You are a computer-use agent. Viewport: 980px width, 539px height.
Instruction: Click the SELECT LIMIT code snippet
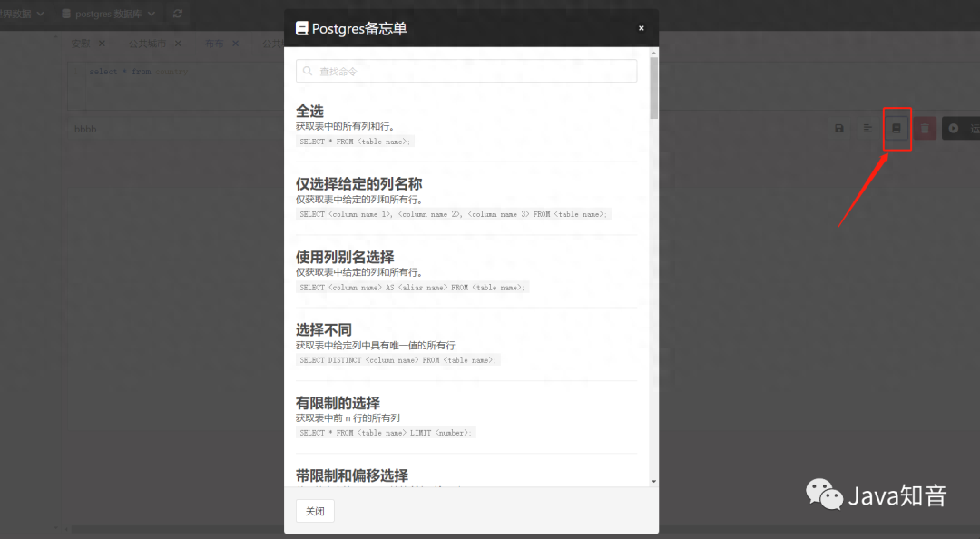386,433
